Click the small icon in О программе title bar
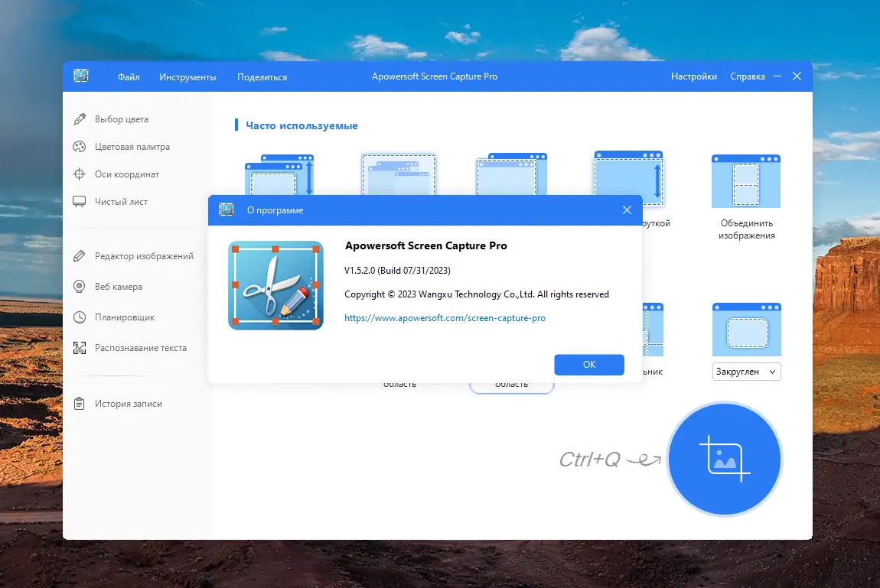 [x=227, y=210]
